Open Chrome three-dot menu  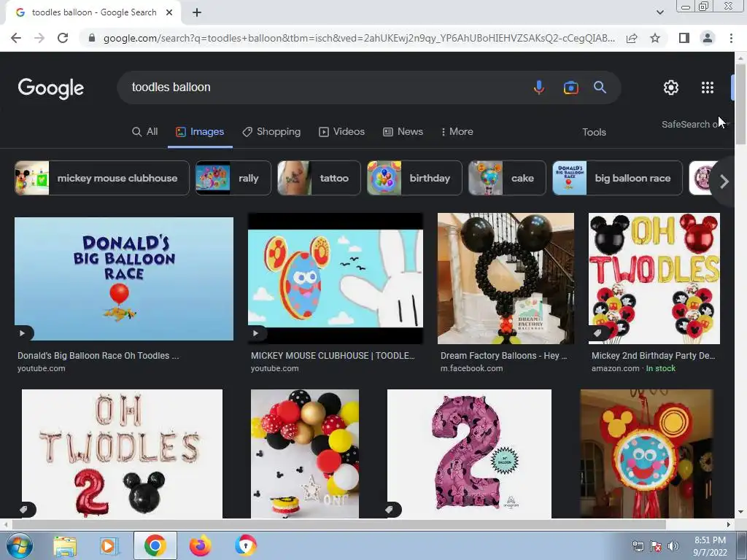[731, 38]
